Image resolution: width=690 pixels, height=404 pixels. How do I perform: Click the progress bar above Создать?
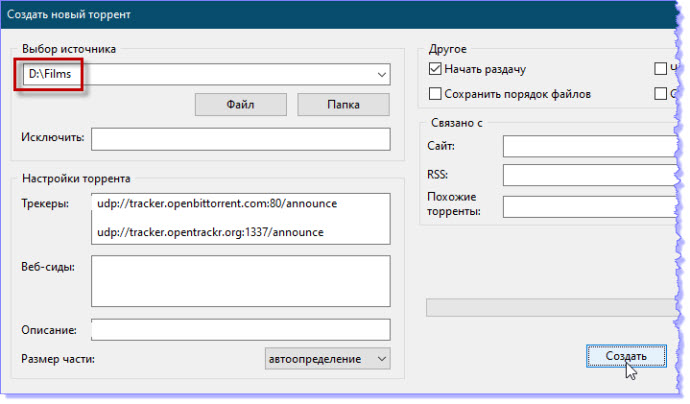click(551, 308)
